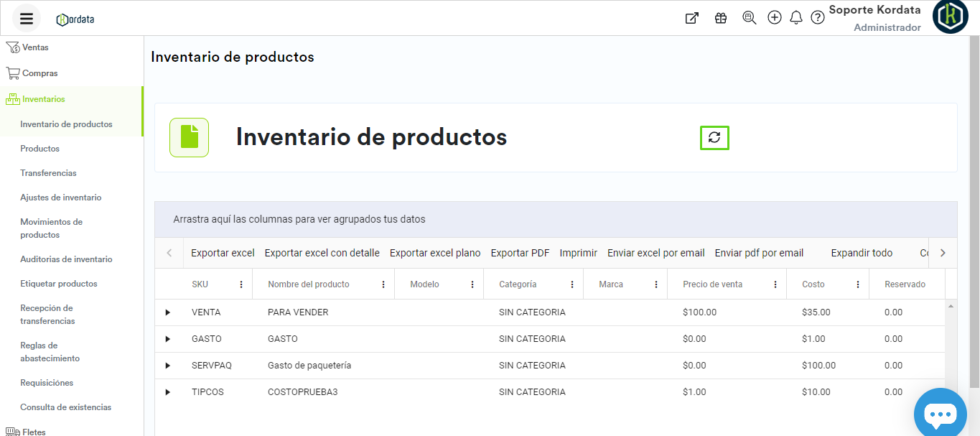Open the SKU column options menu
The image size is (980, 436).
[x=241, y=284]
